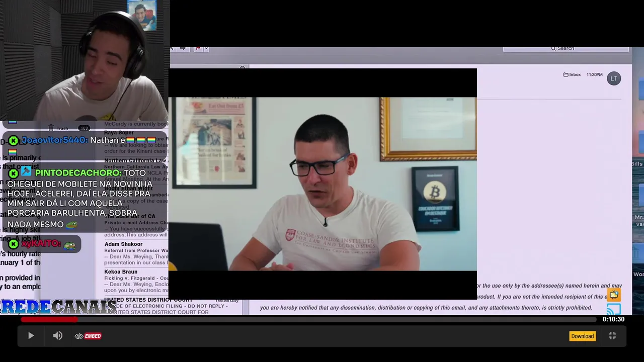Click the small avatar picture above the streamer
Viewport: 644px width, 362px height.
(x=142, y=16)
